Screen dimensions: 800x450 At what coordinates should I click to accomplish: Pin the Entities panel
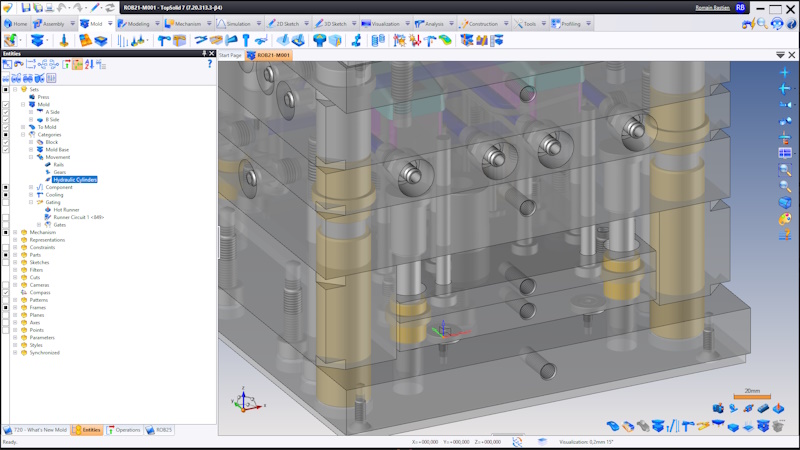tap(204, 53)
